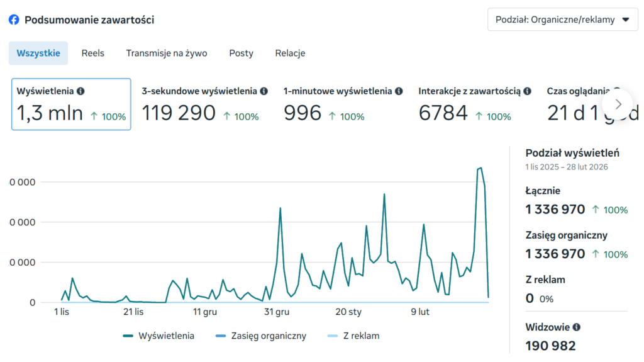Open the Podział: Organiczne/reklamy dropdown
644x362 pixels.
[x=562, y=20]
